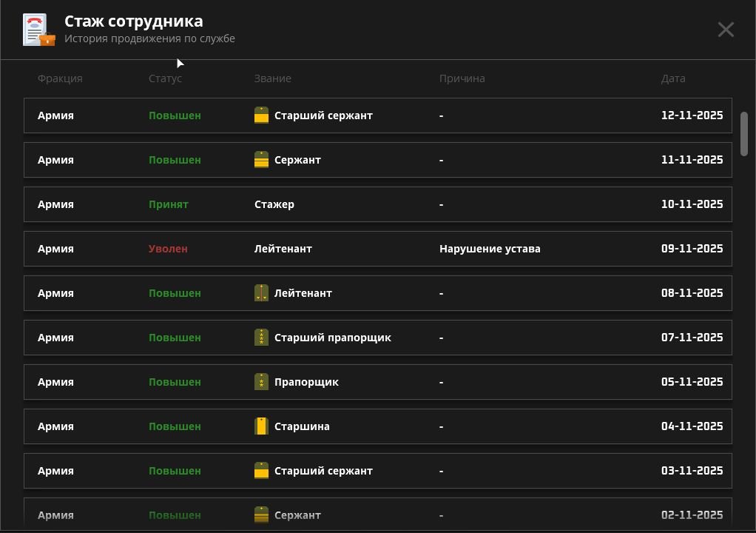Click the Старшина shoulder strap icon dated 04-11-2025

[x=261, y=426]
